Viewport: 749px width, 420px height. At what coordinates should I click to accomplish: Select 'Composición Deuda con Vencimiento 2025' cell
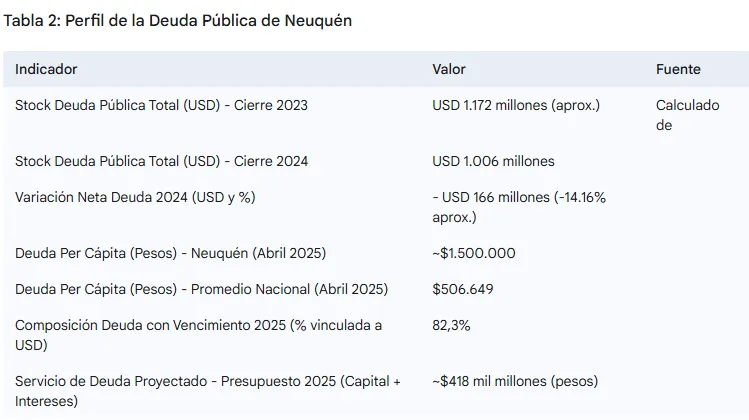pyautogui.click(x=198, y=335)
